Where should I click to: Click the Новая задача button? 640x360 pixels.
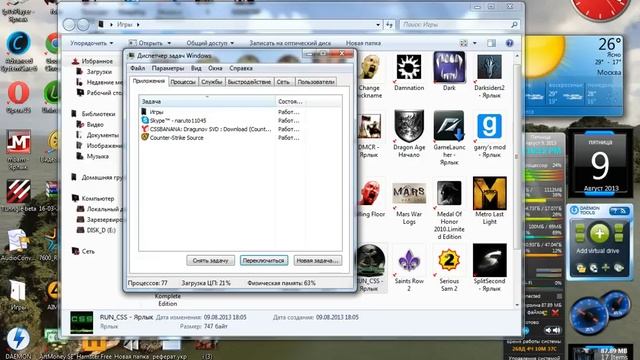click(x=318, y=260)
